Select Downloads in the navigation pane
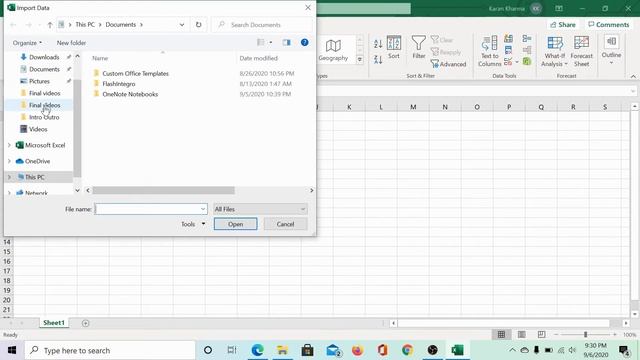 click(44, 57)
